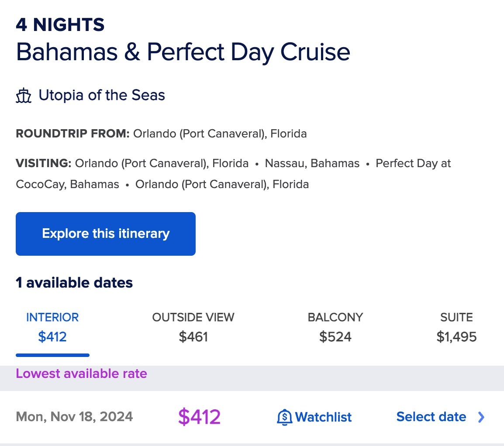Click the 4 Nights heading
This screenshot has height=446, width=504.
(x=60, y=25)
